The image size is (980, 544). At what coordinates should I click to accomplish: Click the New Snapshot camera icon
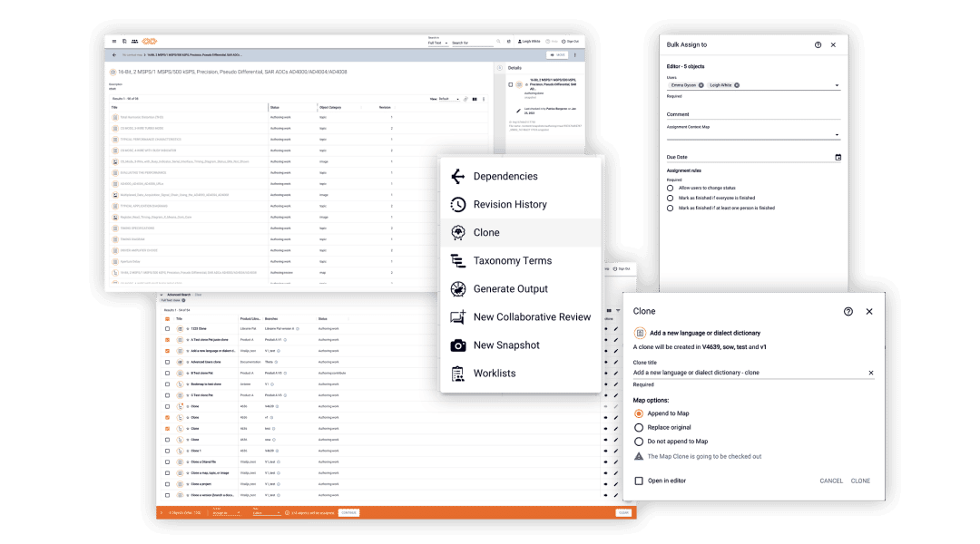tap(457, 345)
